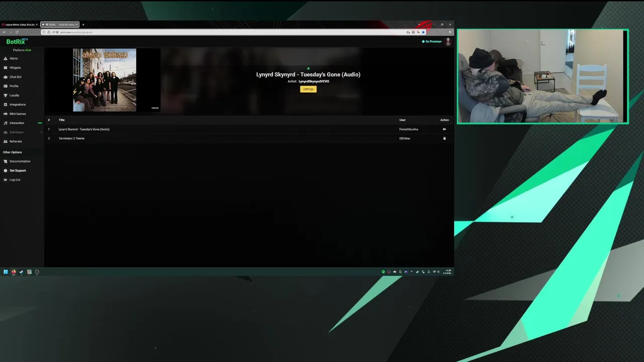
Task: Click the yellow Settings button
Action: pos(308,89)
